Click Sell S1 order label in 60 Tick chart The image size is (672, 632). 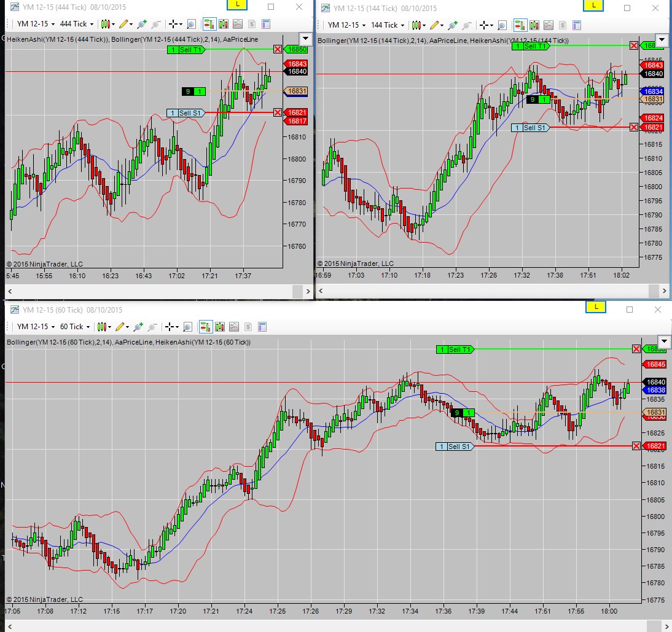(455, 447)
